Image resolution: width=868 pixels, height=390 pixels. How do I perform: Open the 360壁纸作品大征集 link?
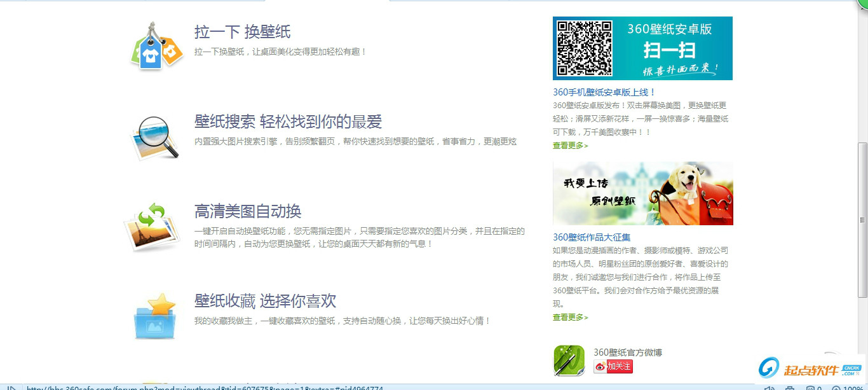tap(592, 237)
